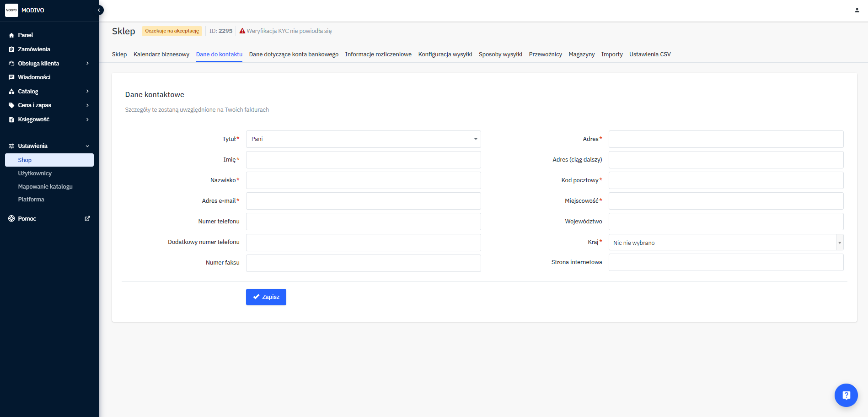
Task: Switch to the Kalendarz biznesowy tab
Action: pos(161,54)
